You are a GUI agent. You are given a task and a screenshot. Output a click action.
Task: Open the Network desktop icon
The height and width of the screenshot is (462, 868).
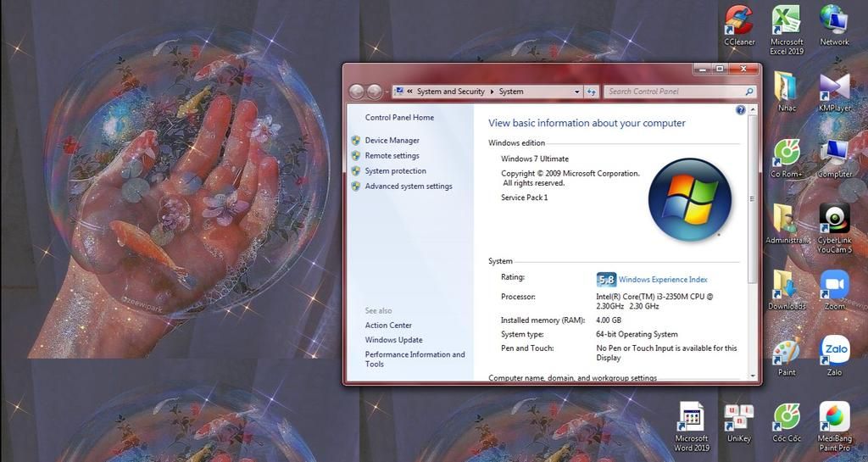point(834,25)
